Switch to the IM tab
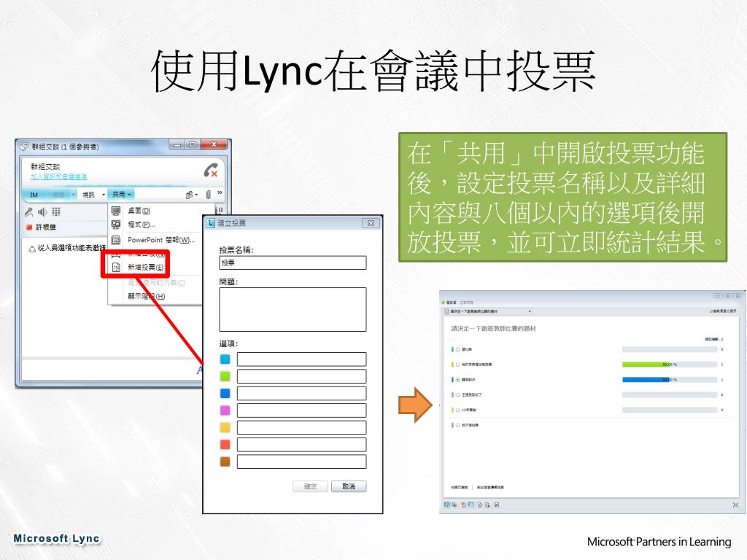The width and height of the screenshot is (747, 560). [34, 195]
